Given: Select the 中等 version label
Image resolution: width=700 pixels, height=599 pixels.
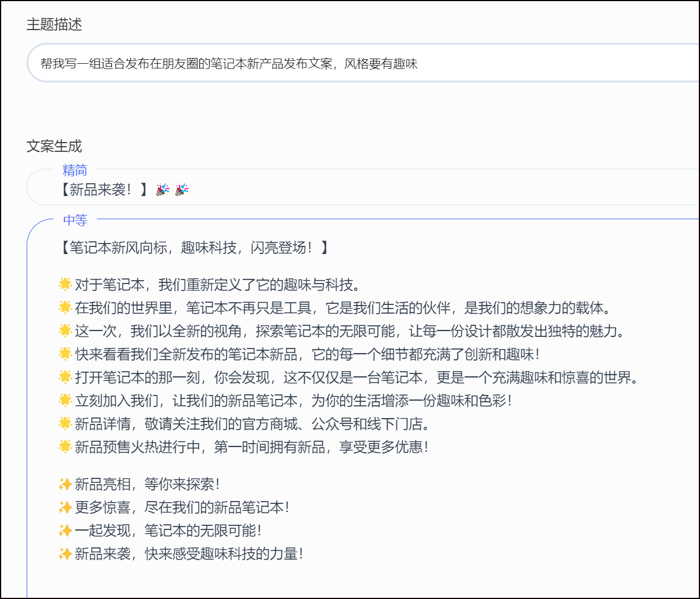Looking at the screenshot, I should [x=75, y=220].
